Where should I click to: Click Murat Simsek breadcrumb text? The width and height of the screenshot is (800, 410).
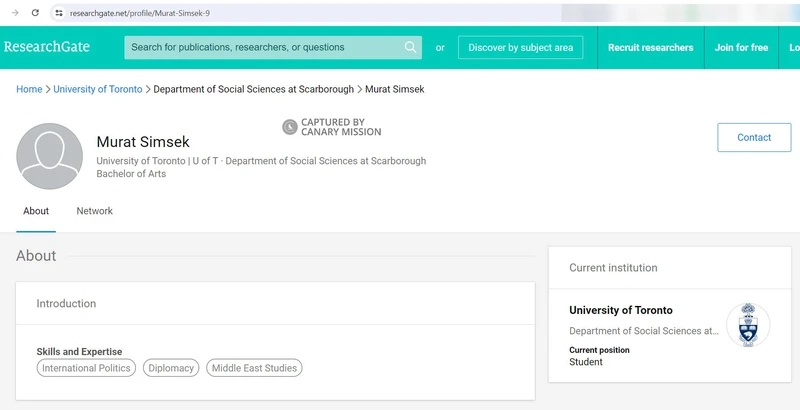(395, 89)
